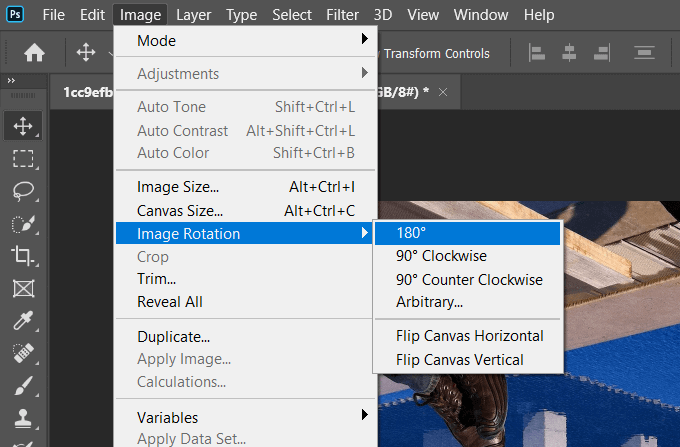Select the Spot Healing Brush tool
Viewport: 680px width, 447px height.
(22, 353)
